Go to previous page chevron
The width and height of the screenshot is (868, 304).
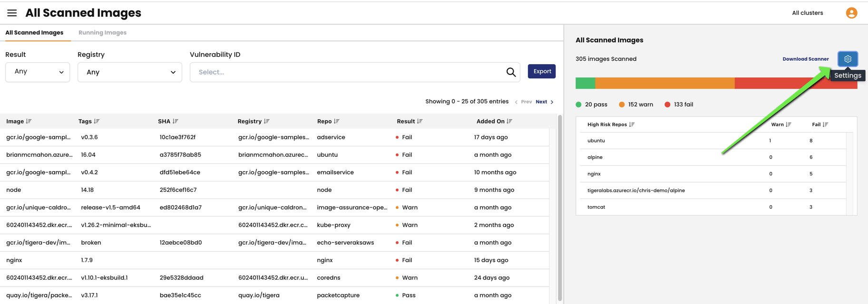tap(516, 102)
